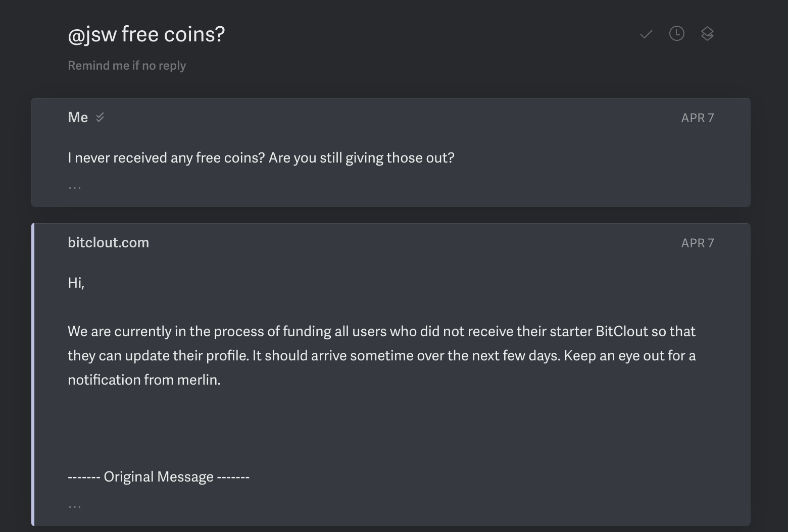Click APR 7 date on bitclout.com message

[697, 243]
